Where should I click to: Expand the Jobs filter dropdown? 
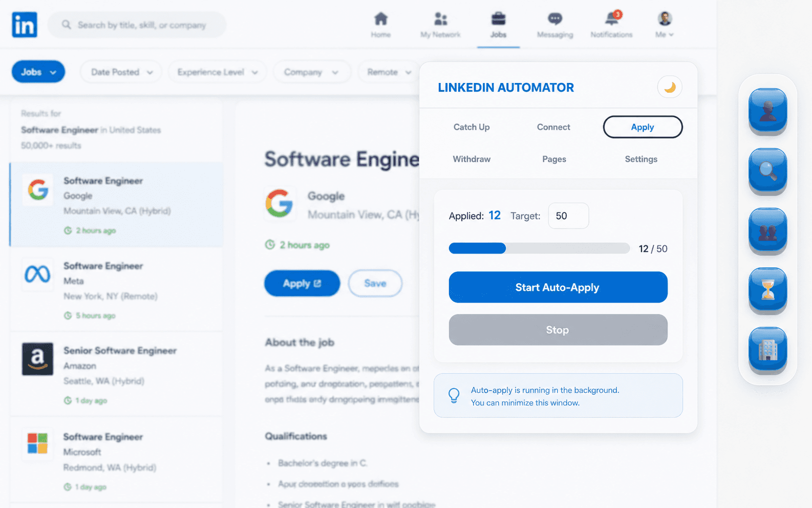point(38,72)
